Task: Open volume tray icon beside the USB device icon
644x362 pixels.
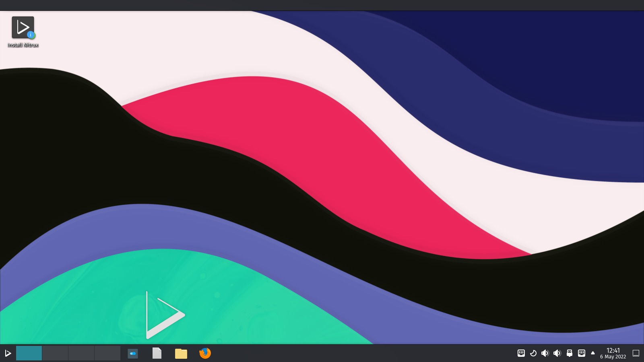Action: point(557,353)
